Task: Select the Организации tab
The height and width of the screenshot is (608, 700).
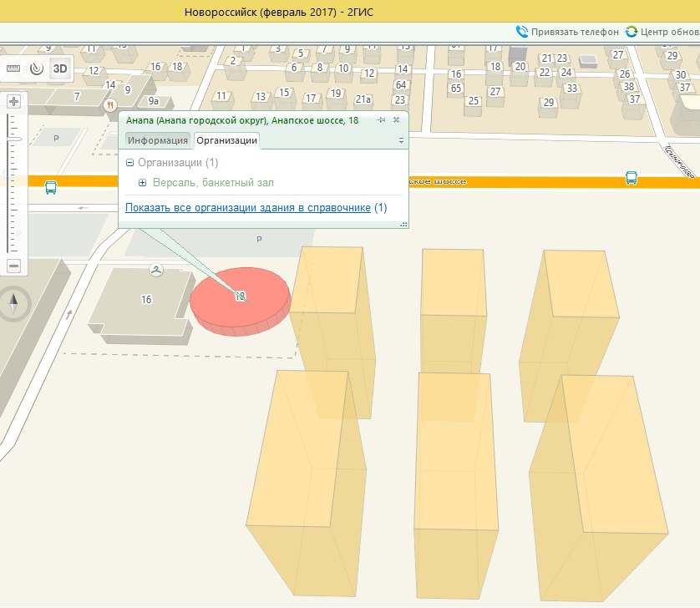Action: 226,140
